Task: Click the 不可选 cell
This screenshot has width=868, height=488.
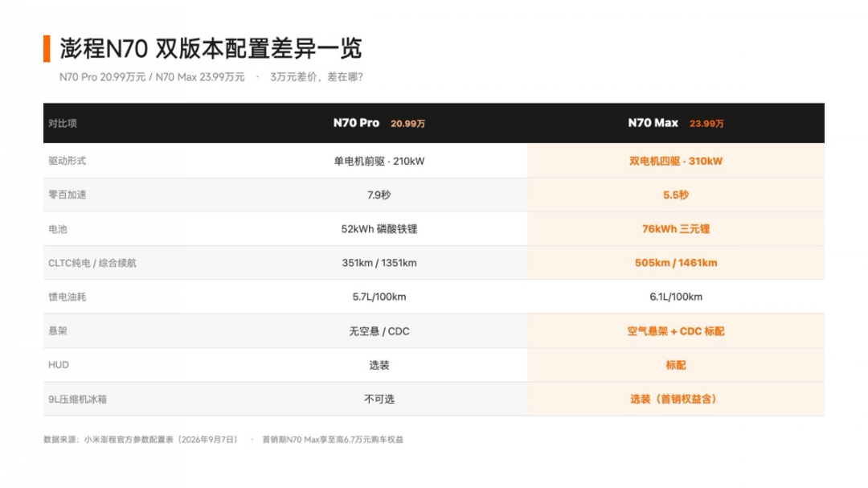Action: pos(379,399)
